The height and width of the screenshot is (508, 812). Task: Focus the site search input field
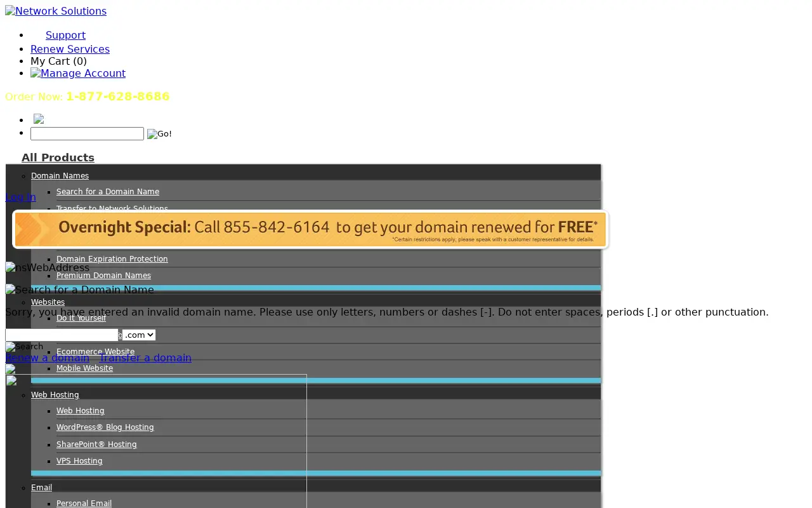point(87,133)
